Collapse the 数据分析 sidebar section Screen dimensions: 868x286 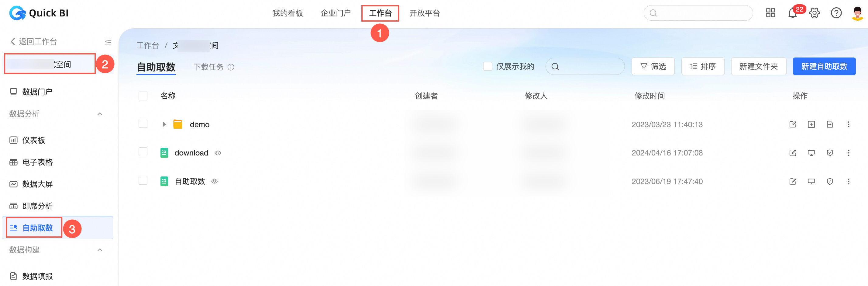(100, 114)
